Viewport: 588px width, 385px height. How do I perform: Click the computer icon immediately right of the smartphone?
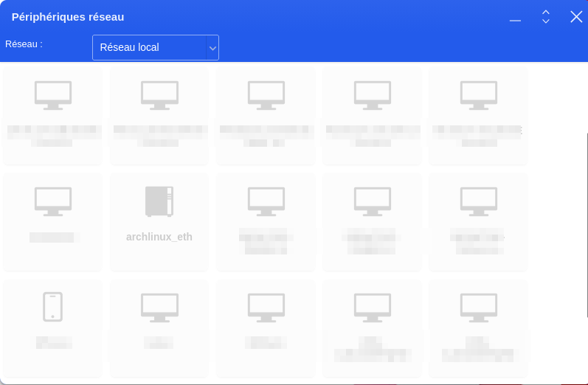[159, 307]
